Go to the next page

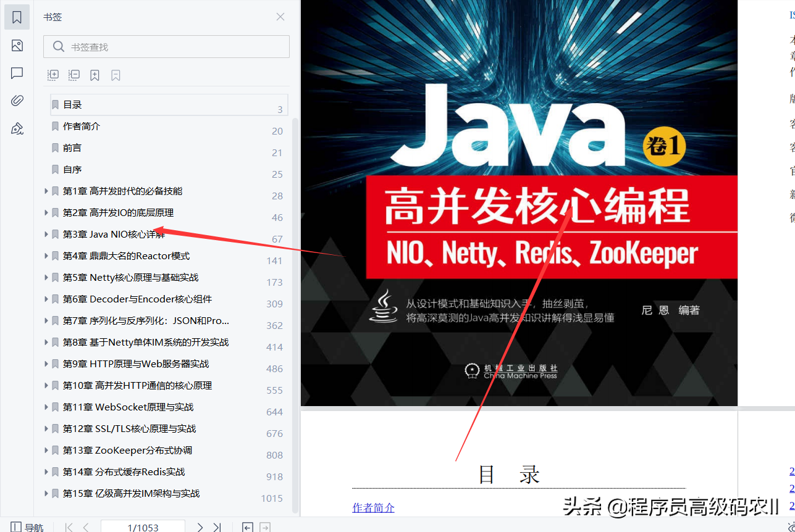click(x=200, y=528)
